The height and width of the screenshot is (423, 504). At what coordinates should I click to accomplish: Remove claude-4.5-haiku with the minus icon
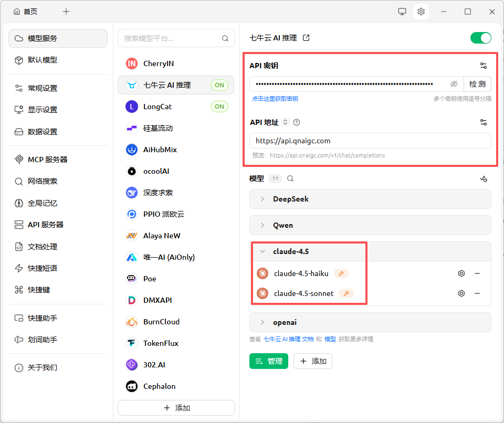coord(477,273)
